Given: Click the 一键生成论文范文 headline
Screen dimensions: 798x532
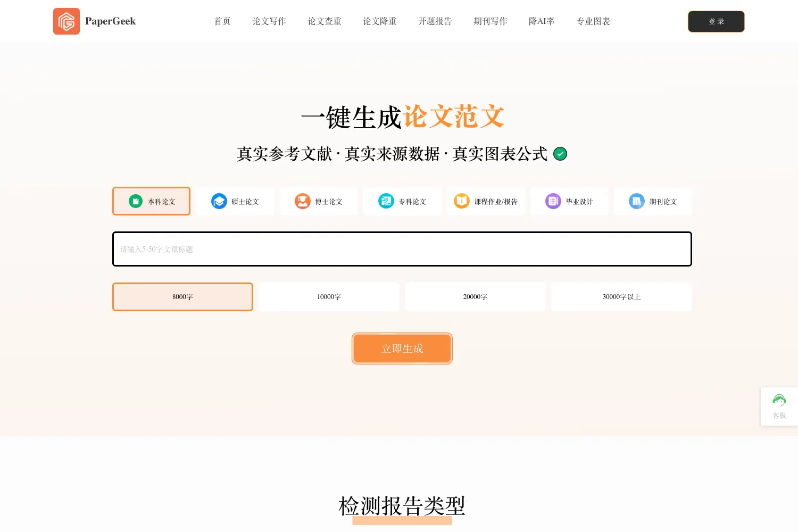Looking at the screenshot, I should [403, 117].
